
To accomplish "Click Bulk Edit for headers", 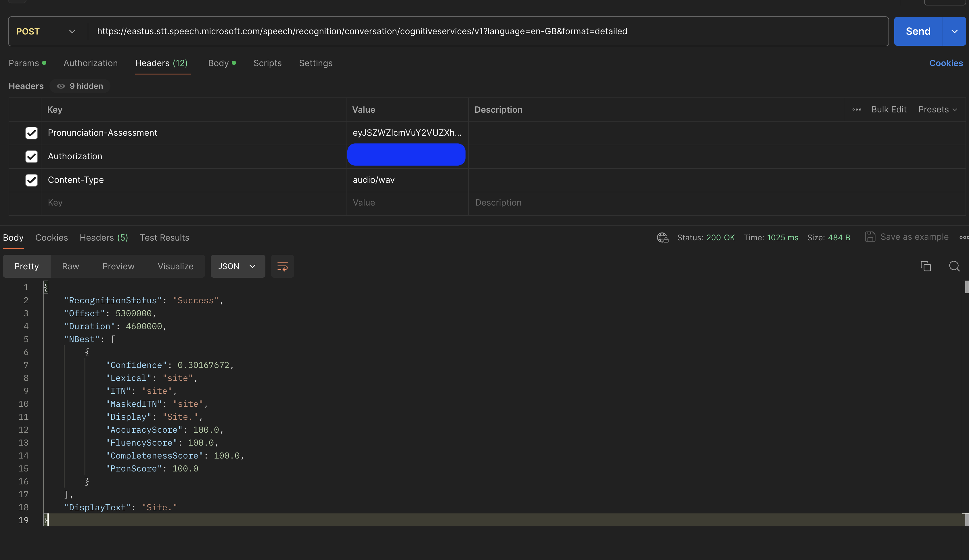I will 889,110.
